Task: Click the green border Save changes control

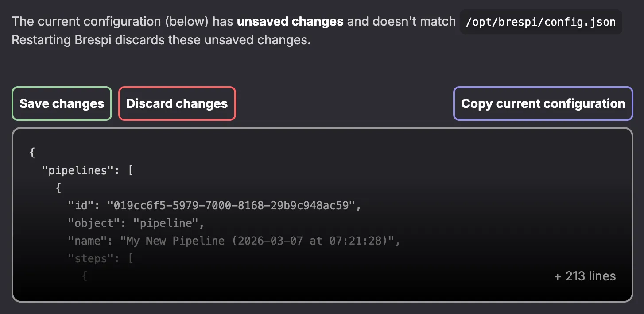Action: [x=61, y=103]
